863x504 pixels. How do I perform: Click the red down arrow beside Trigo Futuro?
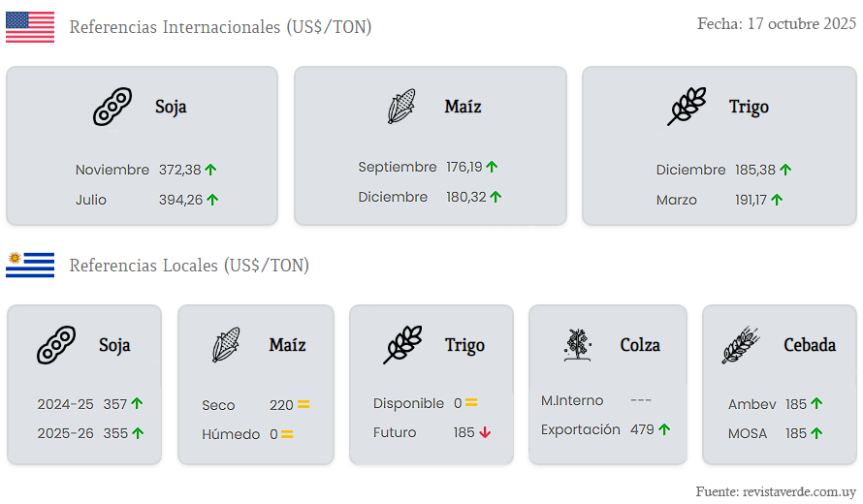click(485, 433)
